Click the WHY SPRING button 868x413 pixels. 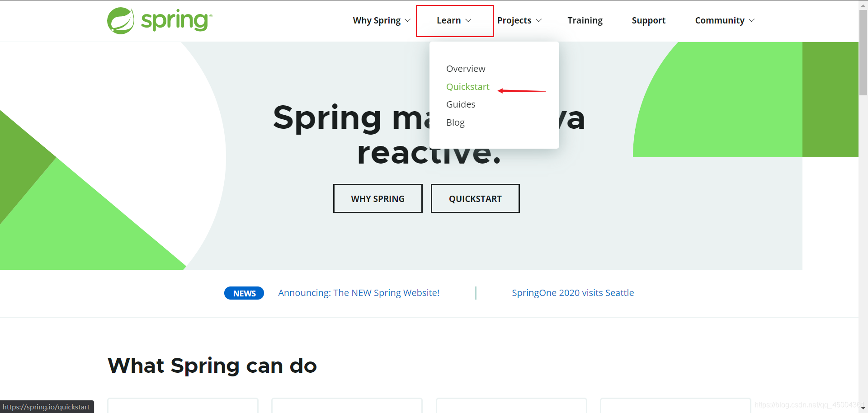(x=378, y=198)
